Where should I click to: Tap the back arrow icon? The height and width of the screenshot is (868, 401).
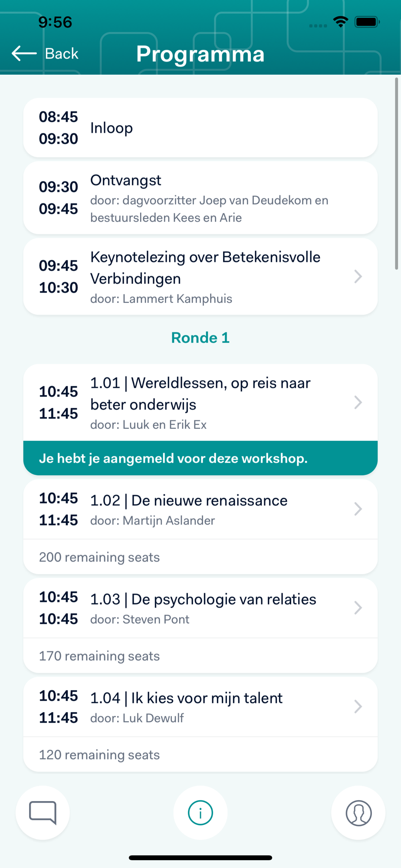[x=24, y=53]
